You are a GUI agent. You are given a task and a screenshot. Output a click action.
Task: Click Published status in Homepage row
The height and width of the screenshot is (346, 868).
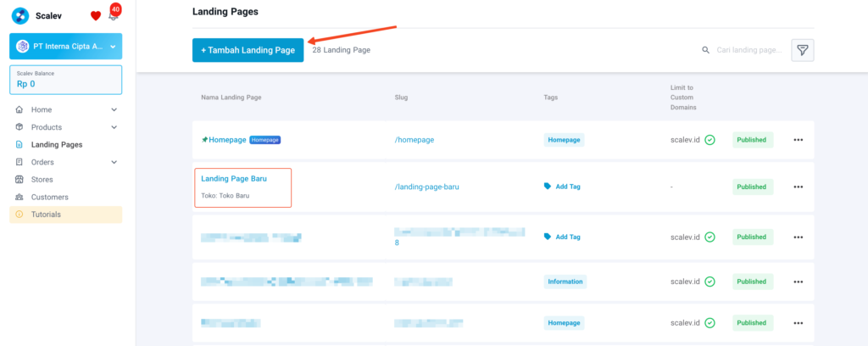pos(753,140)
